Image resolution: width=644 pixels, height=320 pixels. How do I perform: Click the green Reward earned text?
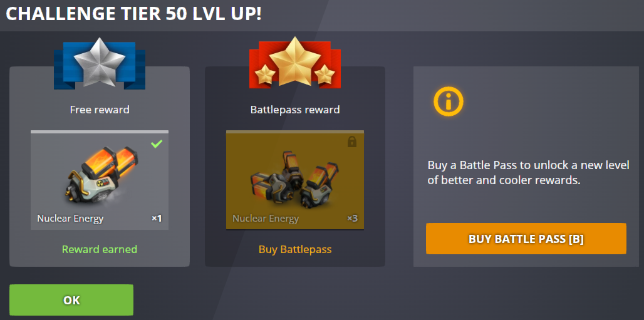click(x=100, y=249)
